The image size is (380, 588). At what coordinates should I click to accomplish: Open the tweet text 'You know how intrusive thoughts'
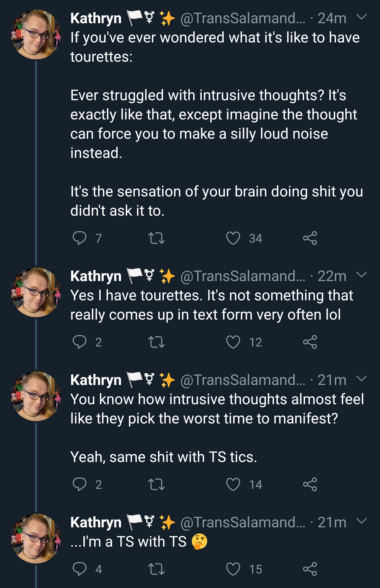pos(217,409)
